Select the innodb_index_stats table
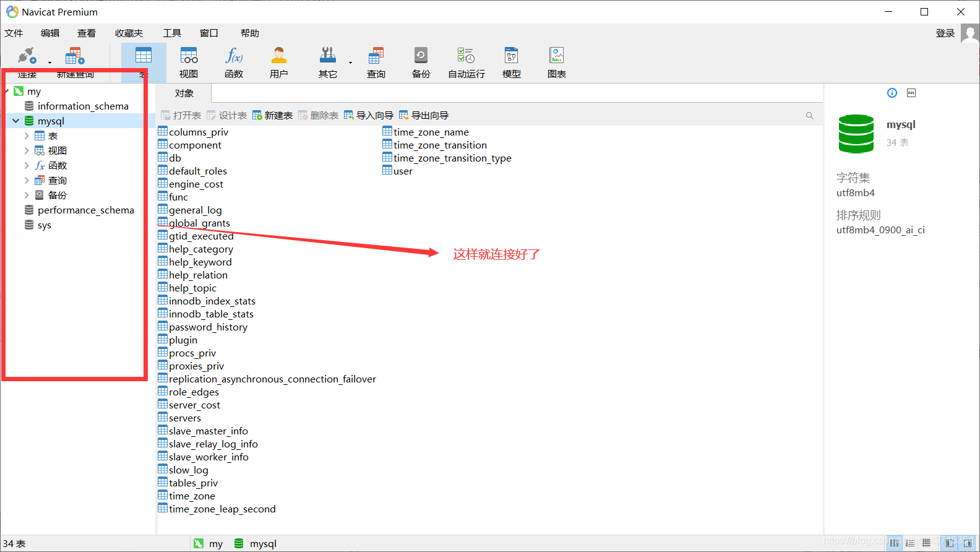980x552 pixels. tap(212, 301)
